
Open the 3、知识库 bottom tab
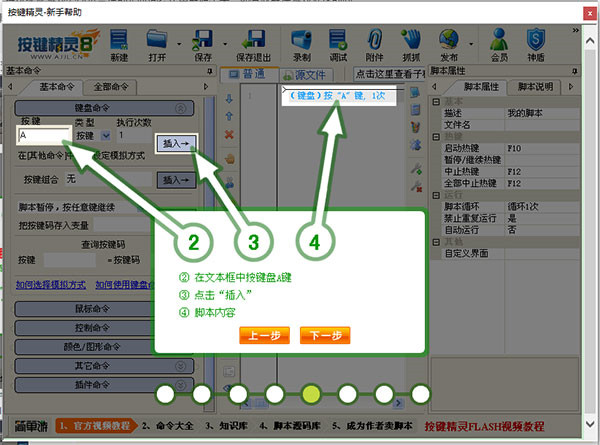pyautogui.click(x=227, y=426)
